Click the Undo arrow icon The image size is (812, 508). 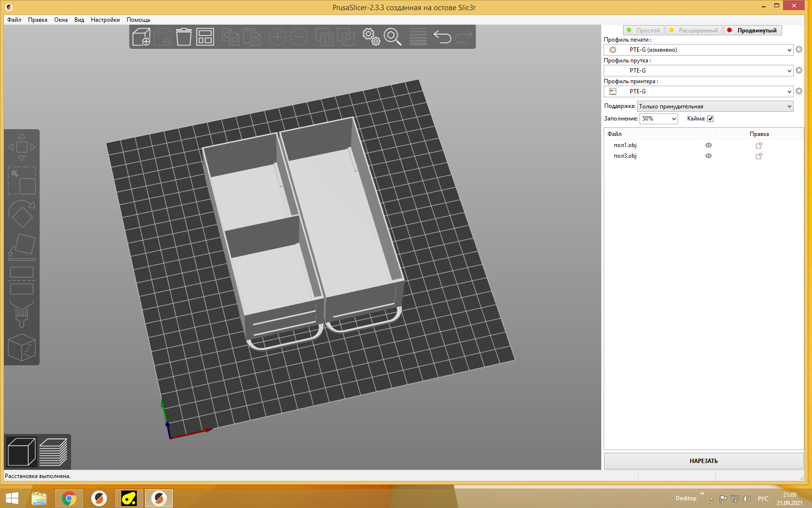point(442,37)
